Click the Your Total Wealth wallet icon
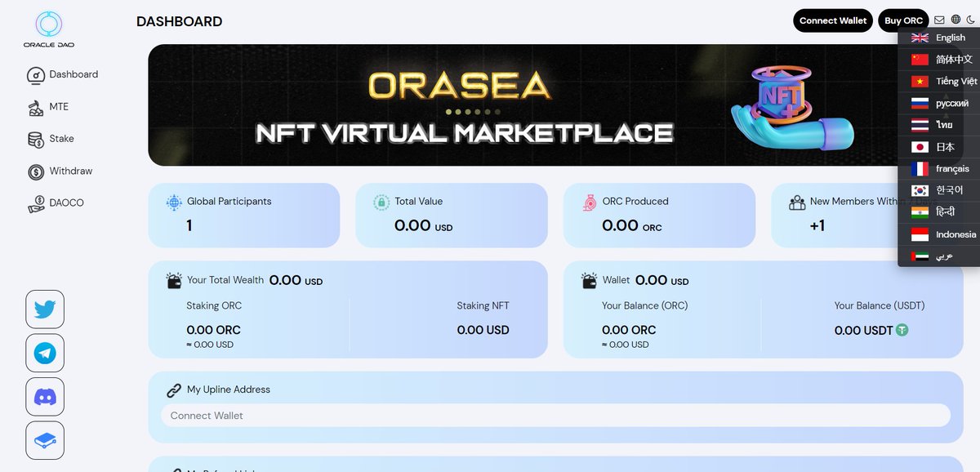The width and height of the screenshot is (980, 472). (174, 281)
